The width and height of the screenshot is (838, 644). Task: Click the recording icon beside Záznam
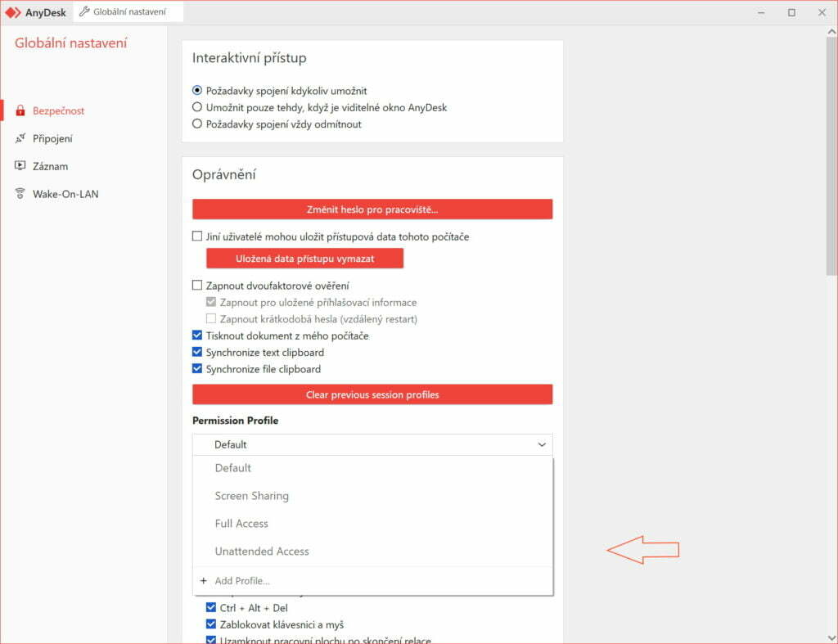(x=20, y=165)
